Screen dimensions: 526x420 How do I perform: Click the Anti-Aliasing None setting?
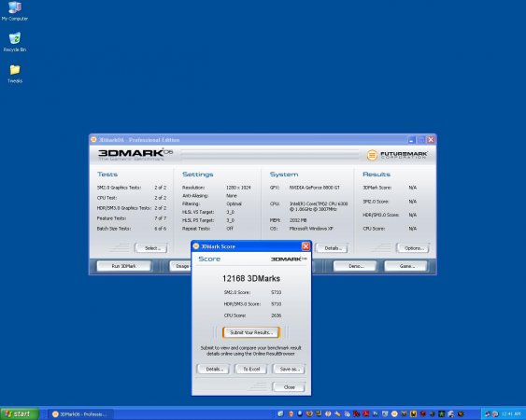[x=209, y=196]
